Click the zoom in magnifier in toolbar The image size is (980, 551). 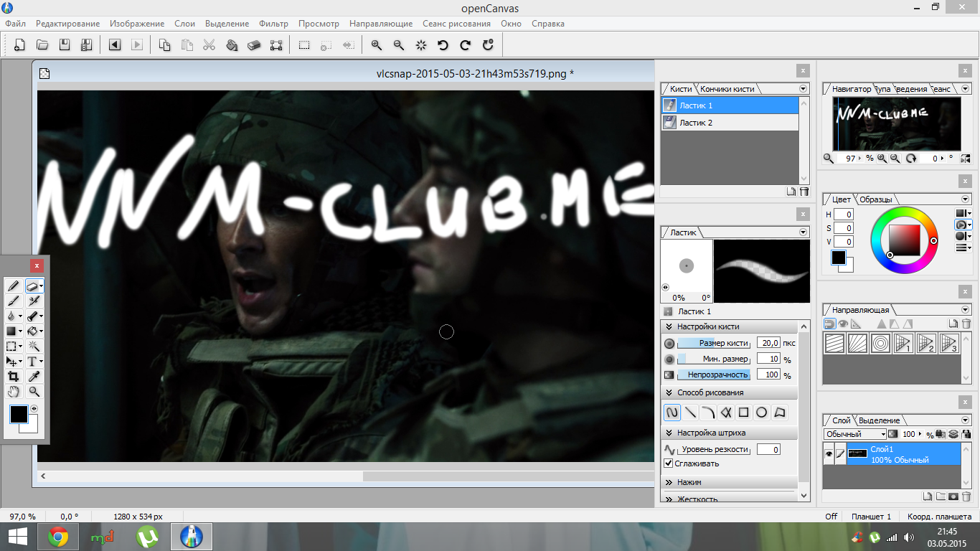(376, 45)
